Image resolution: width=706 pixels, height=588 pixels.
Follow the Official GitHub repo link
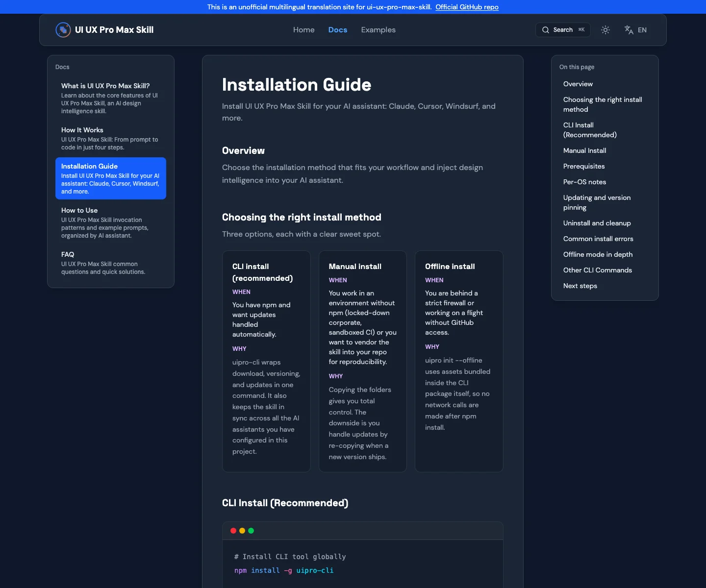pos(467,7)
